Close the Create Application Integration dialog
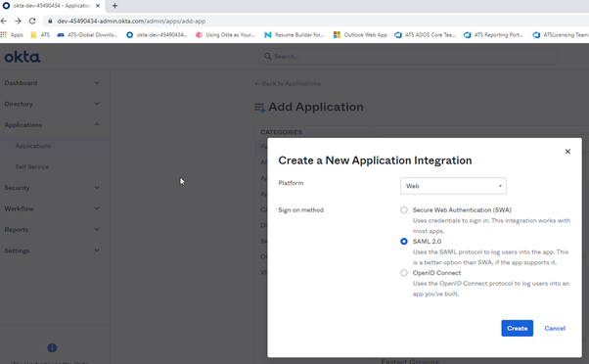This screenshot has width=589, height=364. pos(567,152)
